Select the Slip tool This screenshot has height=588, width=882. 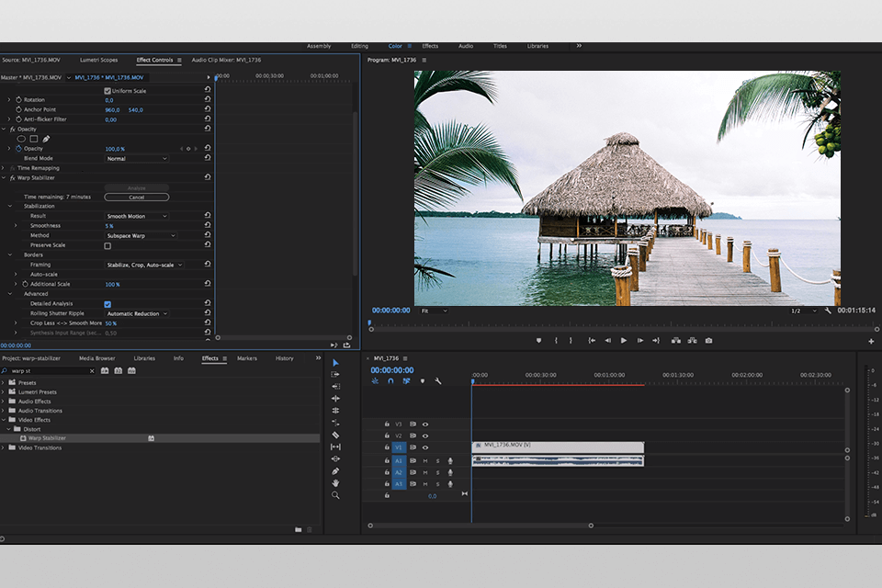(x=336, y=447)
